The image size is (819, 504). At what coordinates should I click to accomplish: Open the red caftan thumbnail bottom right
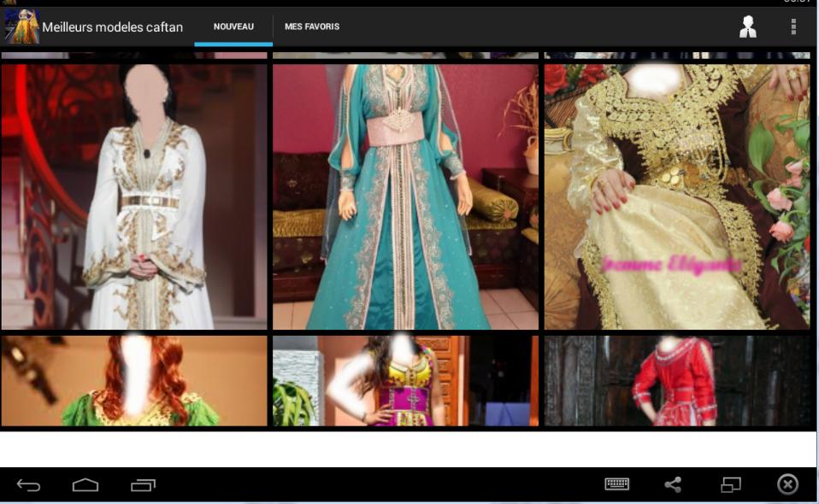tap(675, 380)
